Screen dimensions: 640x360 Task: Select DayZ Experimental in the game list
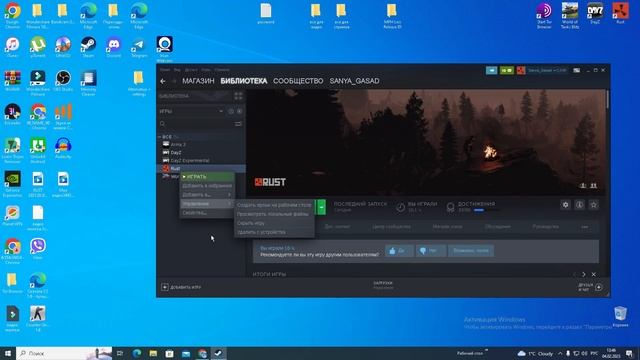(190, 160)
